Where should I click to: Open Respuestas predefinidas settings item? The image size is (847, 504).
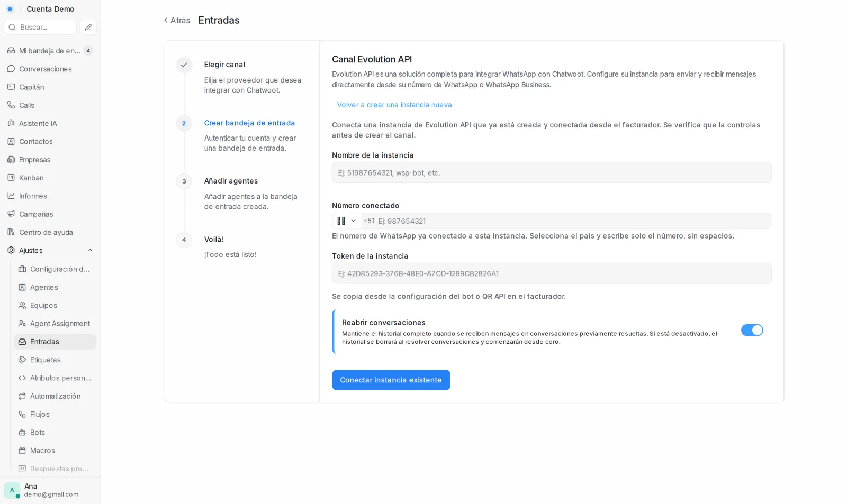point(55,469)
